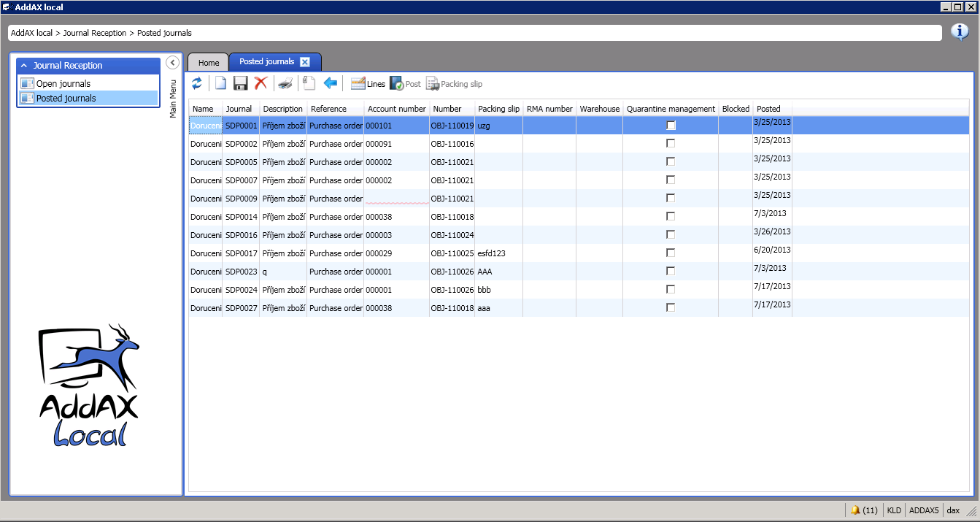Image resolution: width=980 pixels, height=522 pixels.
Task: Click the red X delete icon
Action: coord(261,84)
